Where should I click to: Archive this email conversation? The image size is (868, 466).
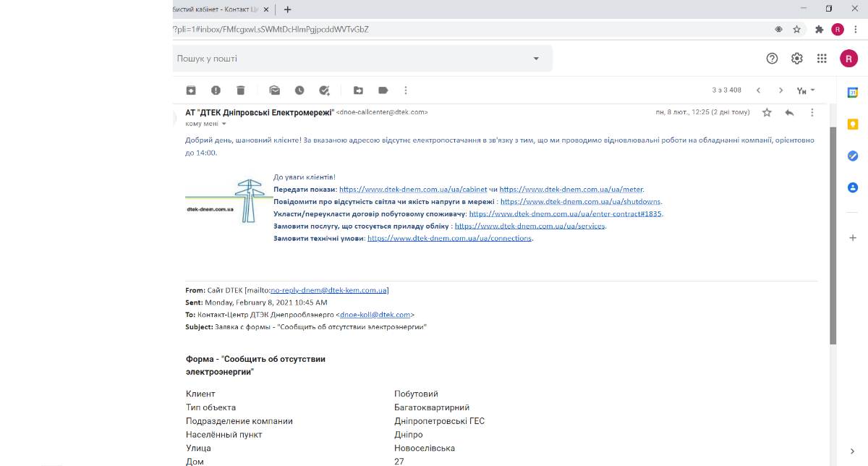point(191,90)
